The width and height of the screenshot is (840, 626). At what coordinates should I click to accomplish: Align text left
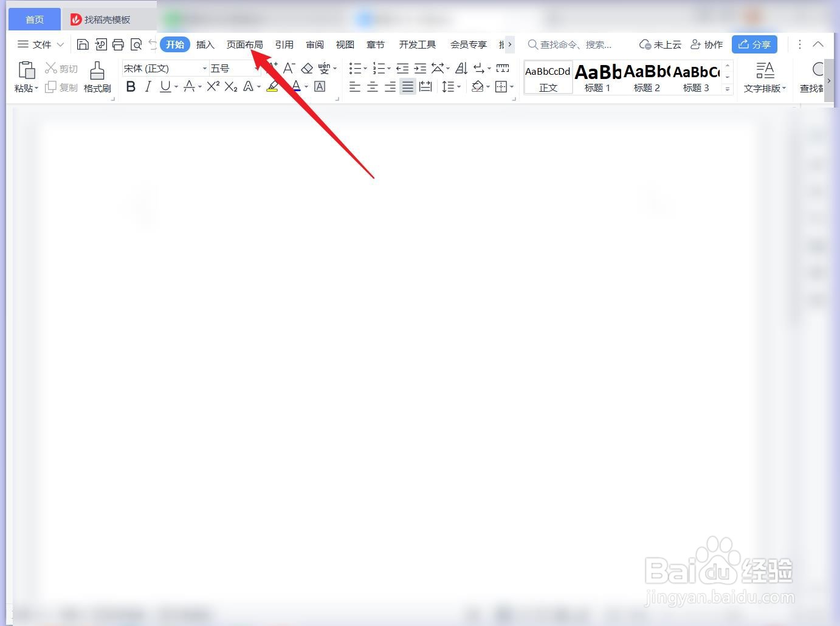[x=355, y=87]
